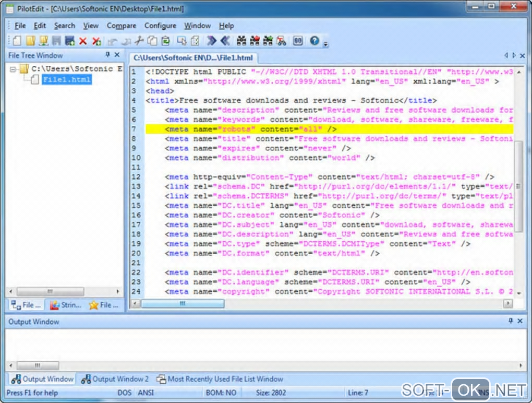Click the first binoculars Find icon
This screenshot has width=532, height=403.
pyautogui.click(x=241, y=41)
